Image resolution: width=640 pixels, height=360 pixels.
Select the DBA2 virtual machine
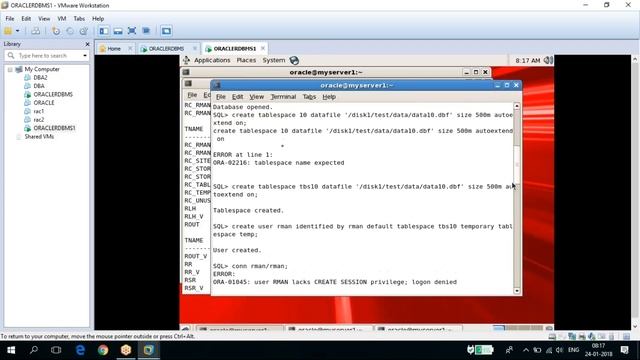pos(40,78)
